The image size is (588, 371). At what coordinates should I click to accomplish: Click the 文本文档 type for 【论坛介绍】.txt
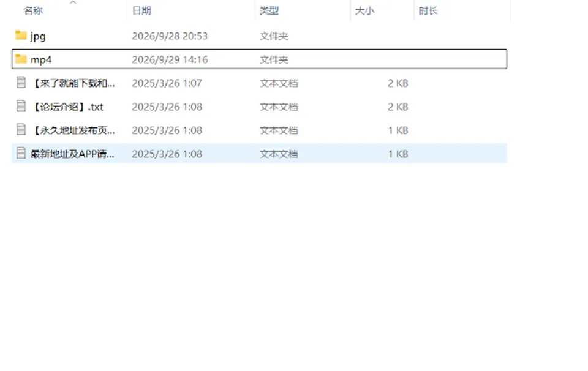coord(279,107)
